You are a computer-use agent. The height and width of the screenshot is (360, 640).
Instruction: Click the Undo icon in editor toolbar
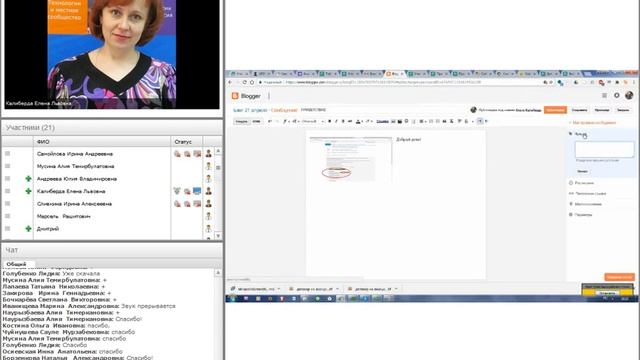269,121
